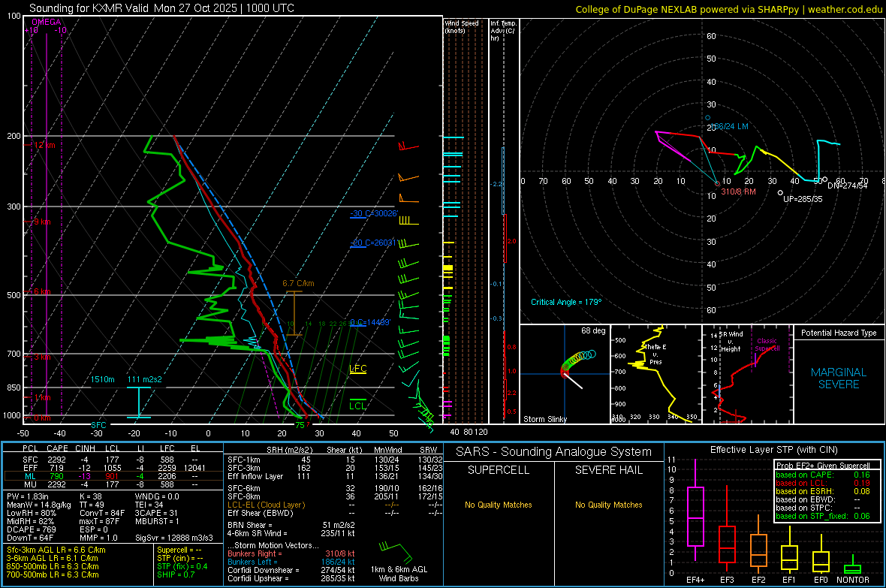Image resolution: width=886 pixels, height=588 pixels.
Task: Click the 'SARS - Sounding Analogue System' heading
Action: [x=554, y=452]
